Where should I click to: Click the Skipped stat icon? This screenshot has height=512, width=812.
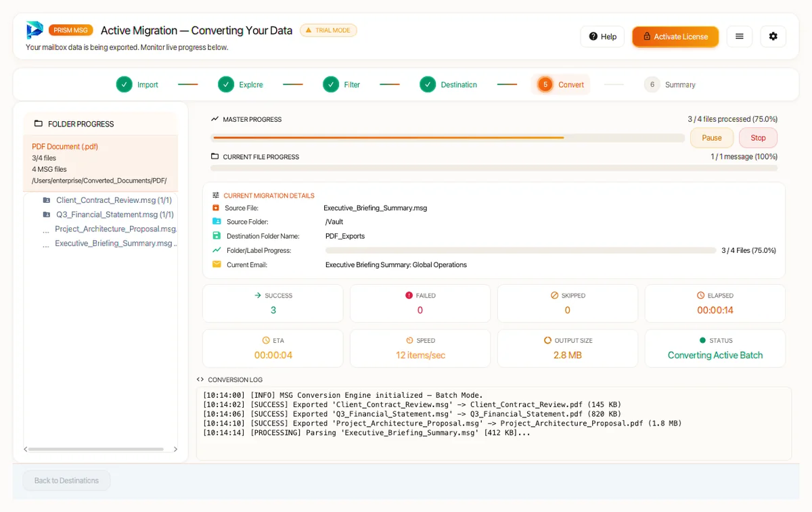click(555, 296)
